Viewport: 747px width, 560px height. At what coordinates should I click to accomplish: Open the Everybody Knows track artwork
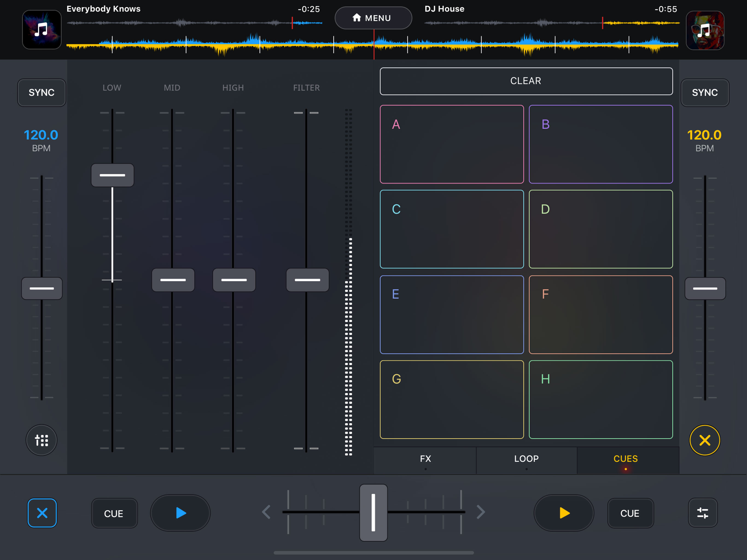pyautogui.click(x=42, y=30)
